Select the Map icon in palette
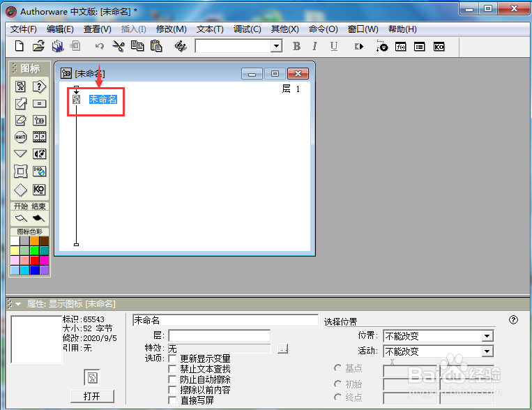The image size is (532, 410). coord(39,120)
